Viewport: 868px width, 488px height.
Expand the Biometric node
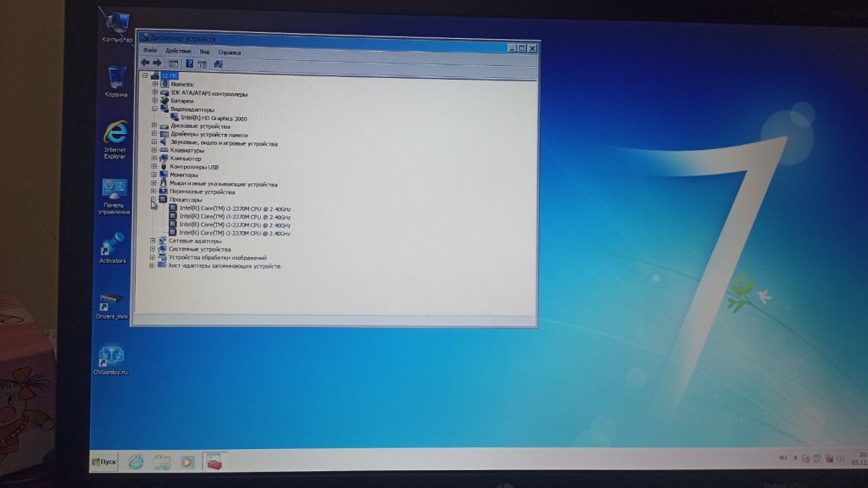pos(155,84)
